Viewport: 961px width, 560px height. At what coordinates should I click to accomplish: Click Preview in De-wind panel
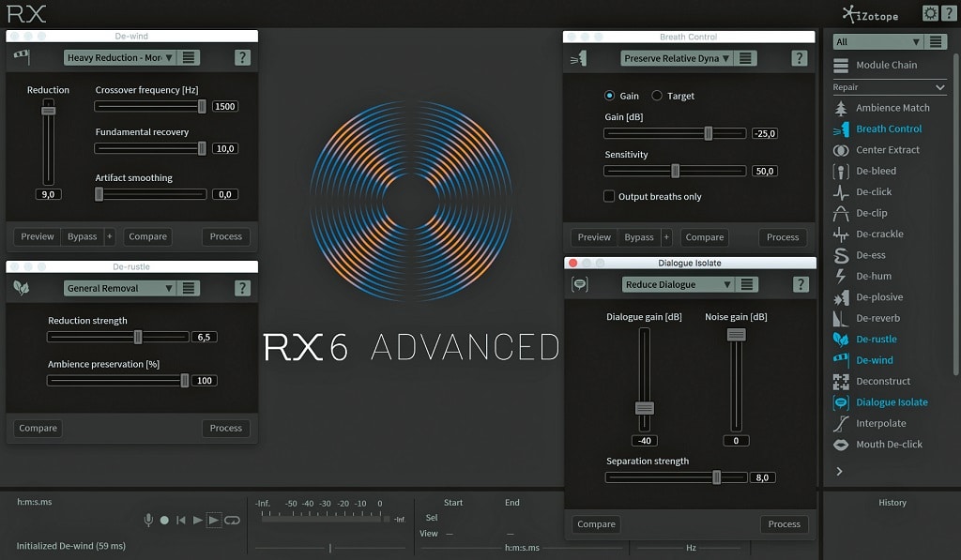click(x=38, y=236)
